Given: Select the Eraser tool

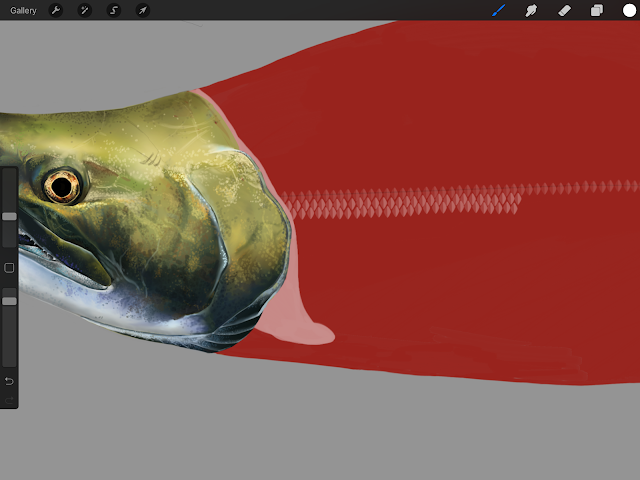Looking at the screenshot, I should click(x=564, y=10).
